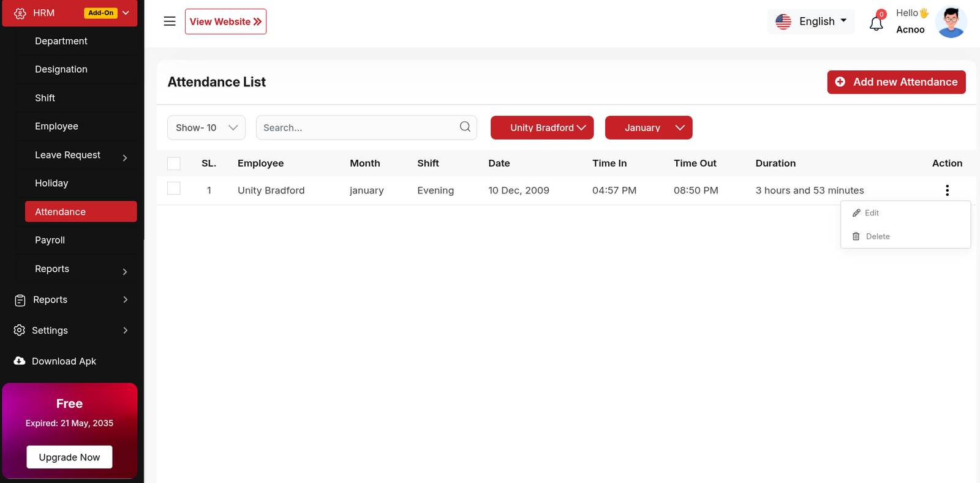
Task: Click the search magnifier icon
Action: point(465,127)
